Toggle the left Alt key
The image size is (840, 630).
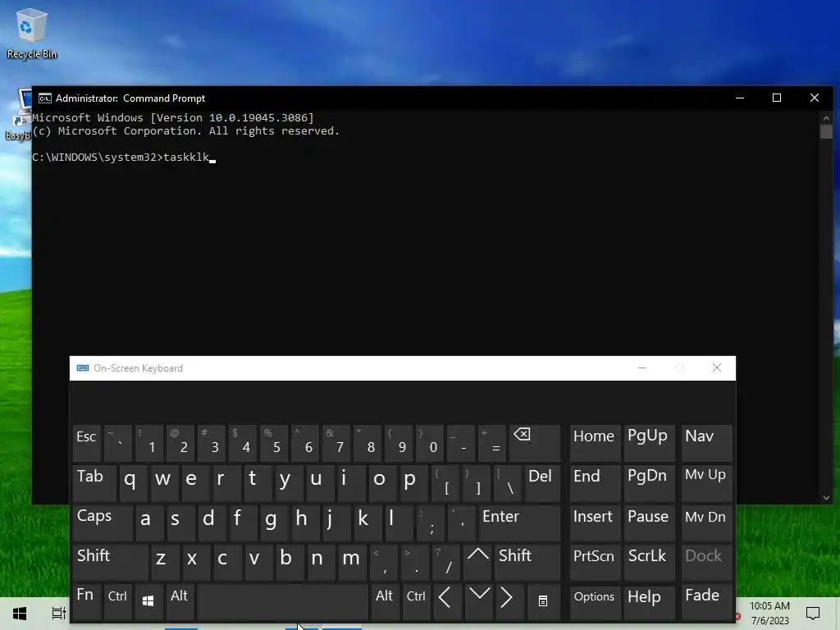(180, 601)
